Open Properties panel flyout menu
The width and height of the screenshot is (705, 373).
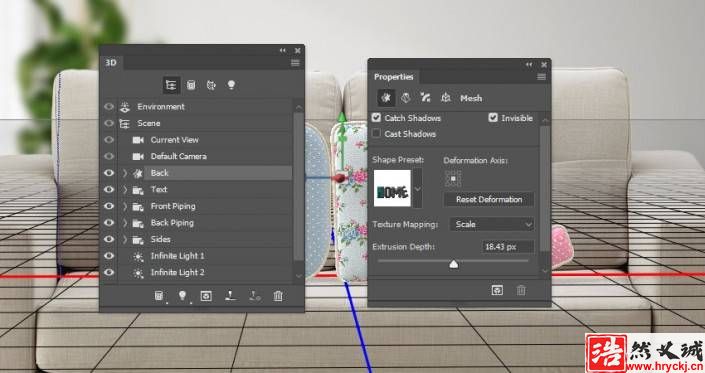[x=541, y=77]
